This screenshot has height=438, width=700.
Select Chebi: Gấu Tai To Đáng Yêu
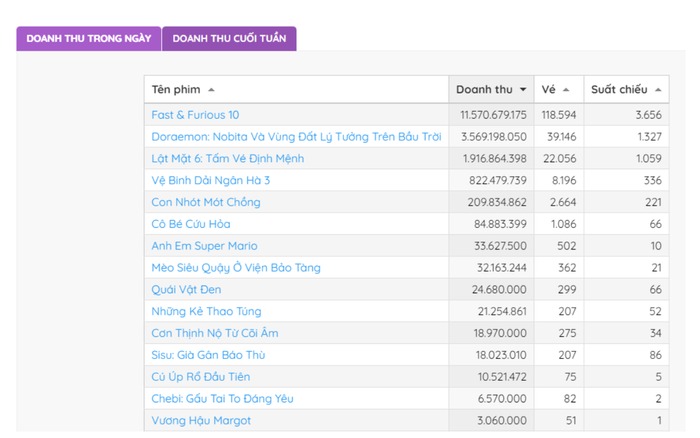coord(222,399)
